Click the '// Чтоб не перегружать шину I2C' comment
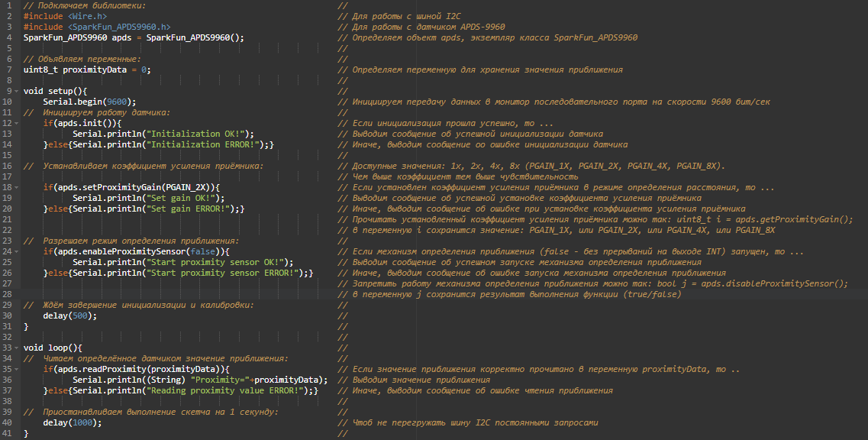This screenshot has width=868, height=440. click(468, 423)
